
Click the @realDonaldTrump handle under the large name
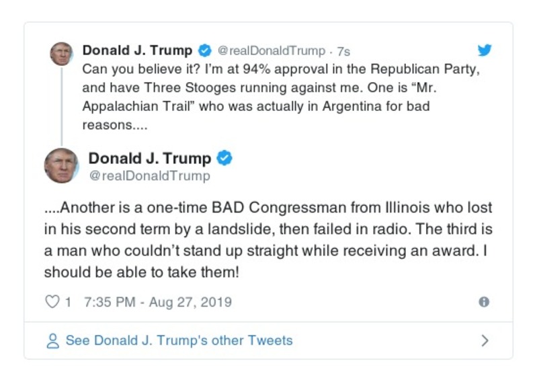tap(149, 176)
